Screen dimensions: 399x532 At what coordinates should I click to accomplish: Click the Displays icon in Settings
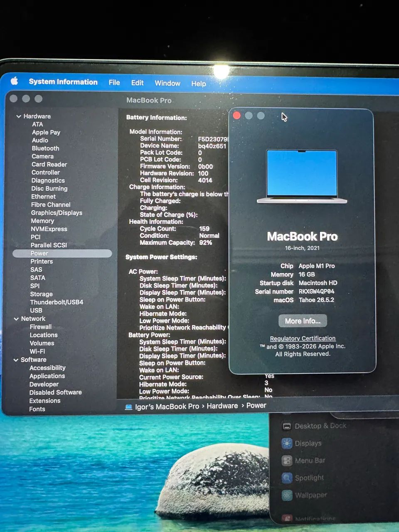[x=287, y=443]
